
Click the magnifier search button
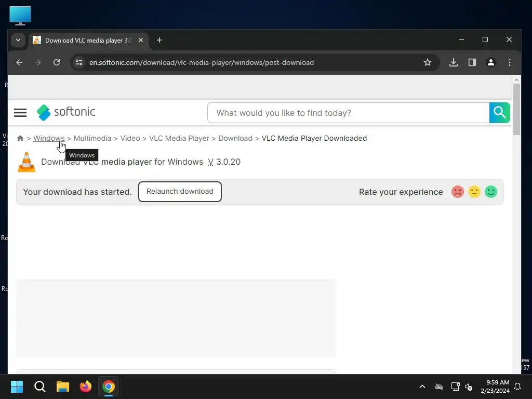(499, 113)
